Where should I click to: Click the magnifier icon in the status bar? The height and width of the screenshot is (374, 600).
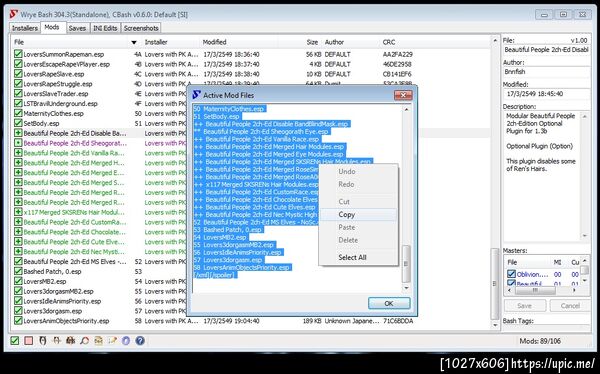(85, 340)
